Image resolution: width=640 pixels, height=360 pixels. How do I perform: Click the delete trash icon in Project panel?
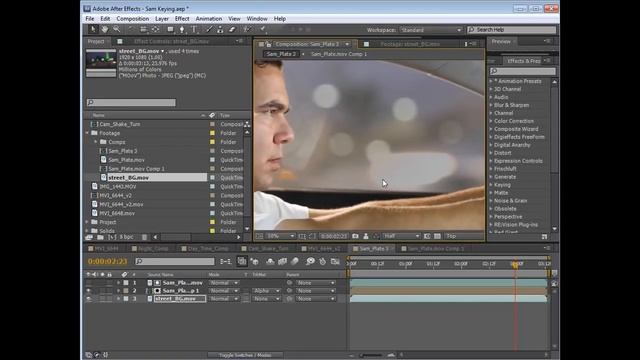pos(144,237)
